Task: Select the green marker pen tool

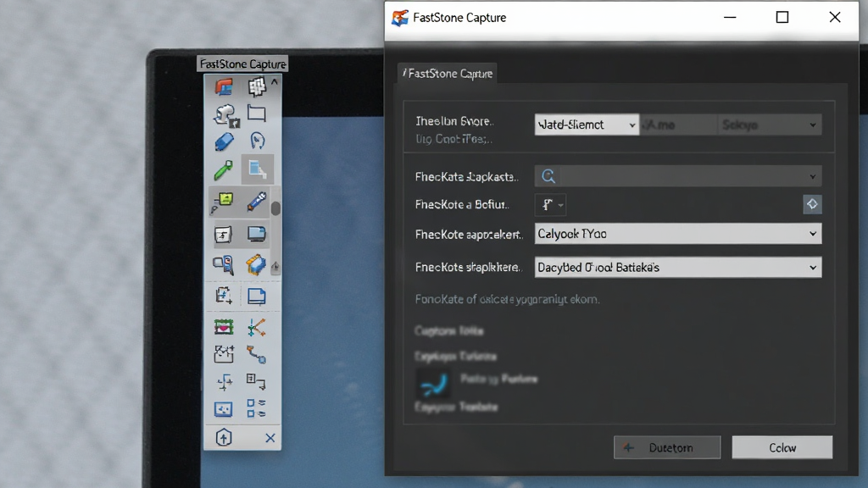Action: point(224,169)
